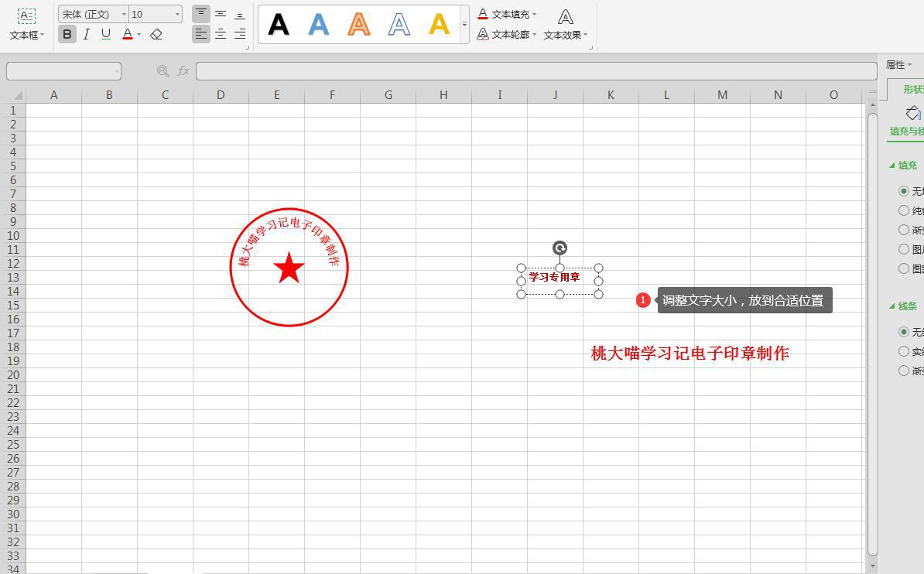
Task: Open the 文本轮廓 options
Action: 509,34
